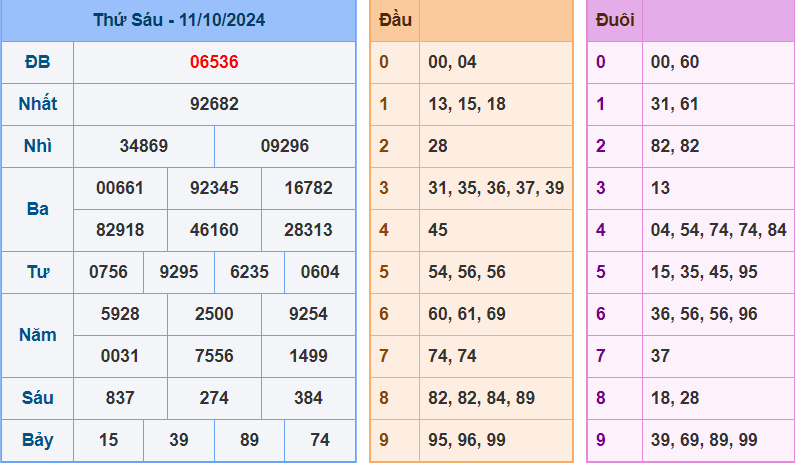This screenshot has width=795, height=463.
Task: Select the Ba prize number 82918
Action: (120, 230)
